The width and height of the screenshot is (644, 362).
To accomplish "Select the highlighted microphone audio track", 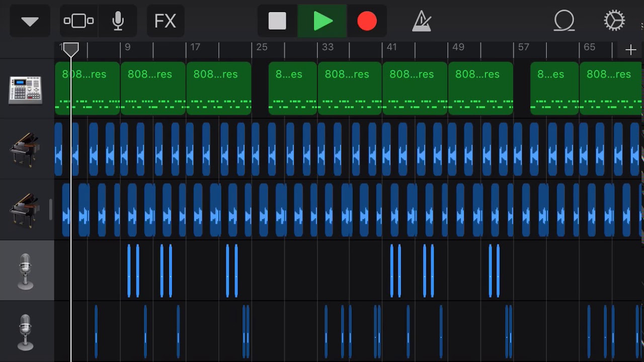I will [x=27, y=270].
